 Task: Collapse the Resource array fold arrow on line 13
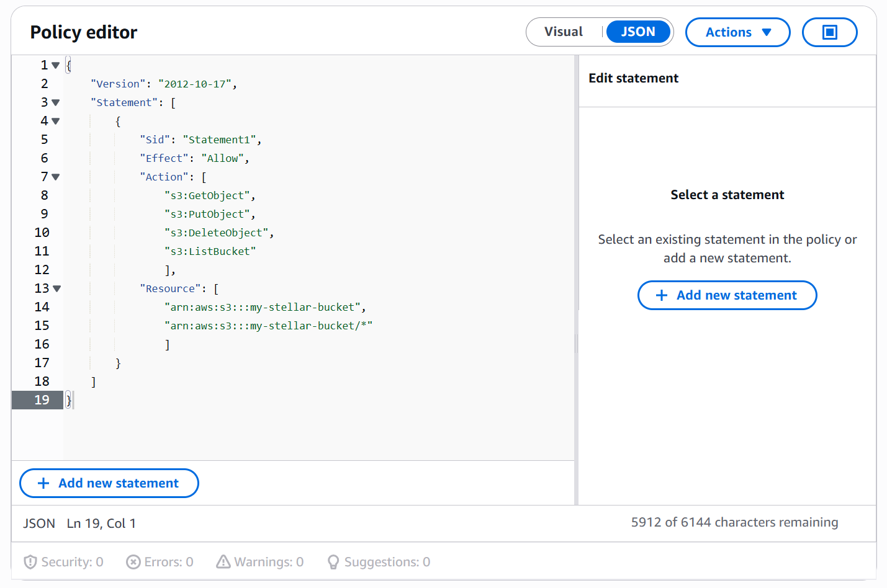(x=57, y=289)
